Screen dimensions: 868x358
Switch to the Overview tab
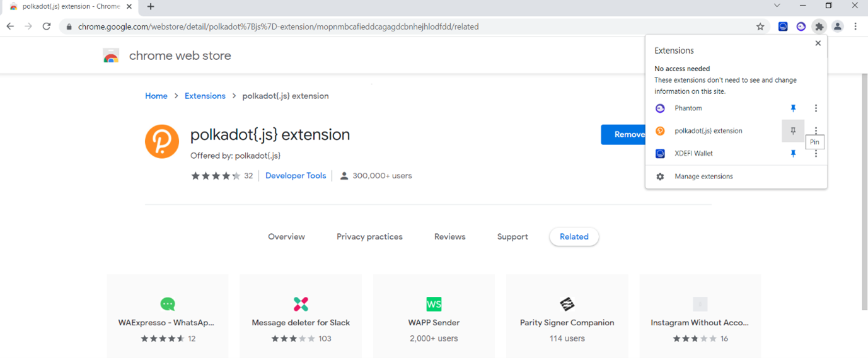pos(286,237)
